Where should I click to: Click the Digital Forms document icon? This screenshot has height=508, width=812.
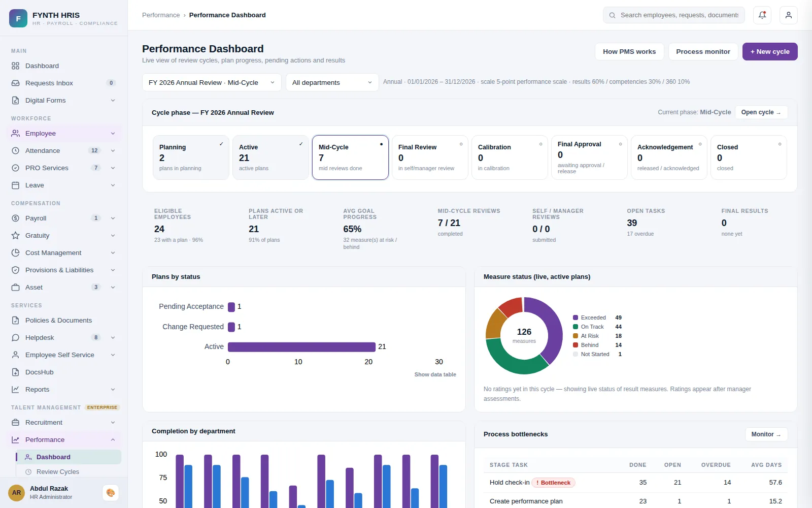click(15, 101)
